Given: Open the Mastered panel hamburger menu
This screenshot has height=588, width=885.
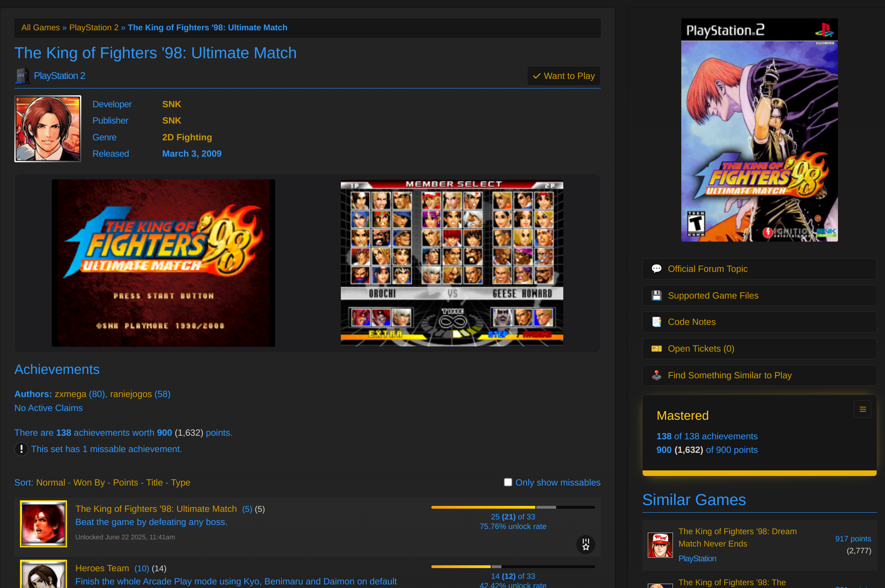Looking at the screenshot, I should (863, 409).
